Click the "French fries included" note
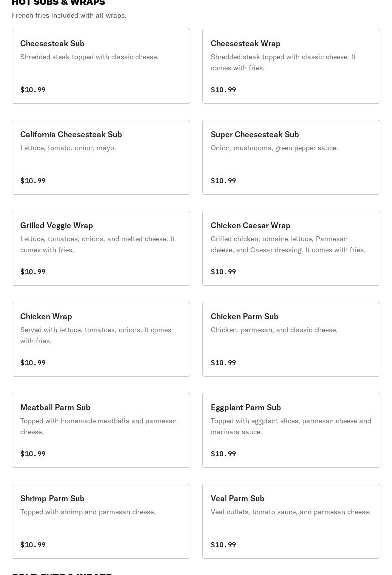Viewport: 392px width, 575px height. (69, 15)
